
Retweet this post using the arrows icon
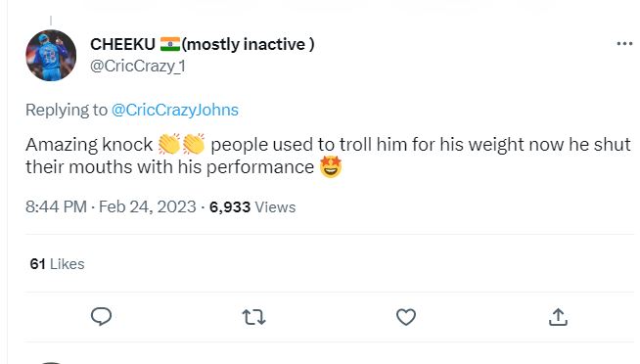click(x=253, y=317)
